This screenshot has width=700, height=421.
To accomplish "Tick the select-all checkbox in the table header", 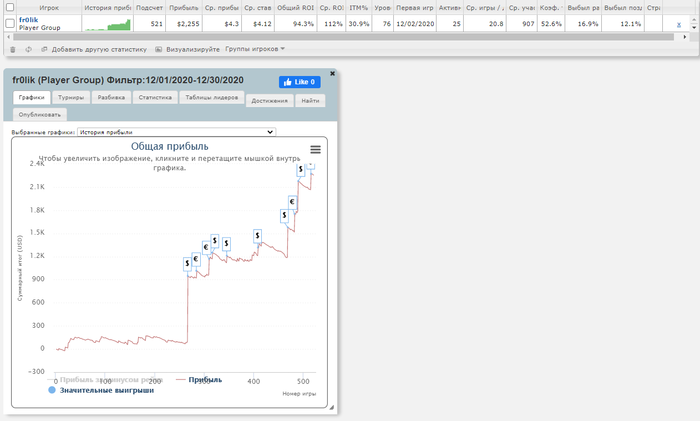I will point(10,7).
